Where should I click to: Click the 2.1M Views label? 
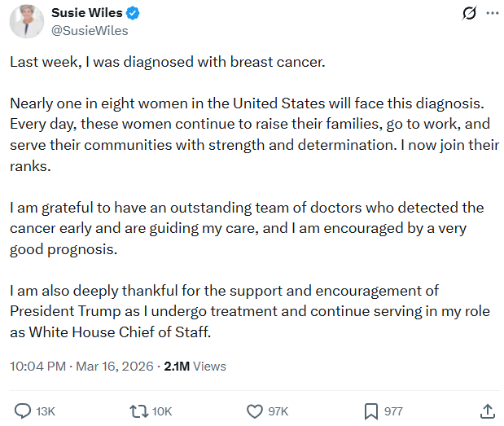195,367
